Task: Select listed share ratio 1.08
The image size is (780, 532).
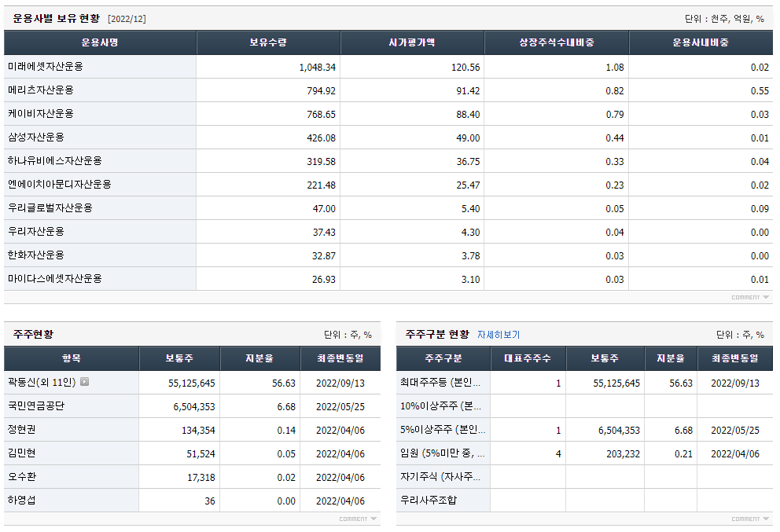Action: tap(615, 67)
